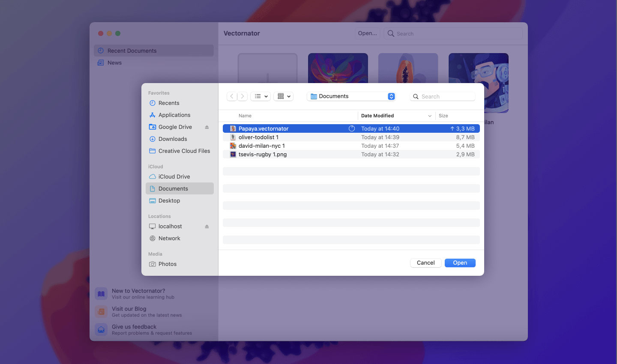This screenshot has height=364, width=617.
Task: Click the Recents clock icon
Action: pyautogui.click(x=152, y=103)
